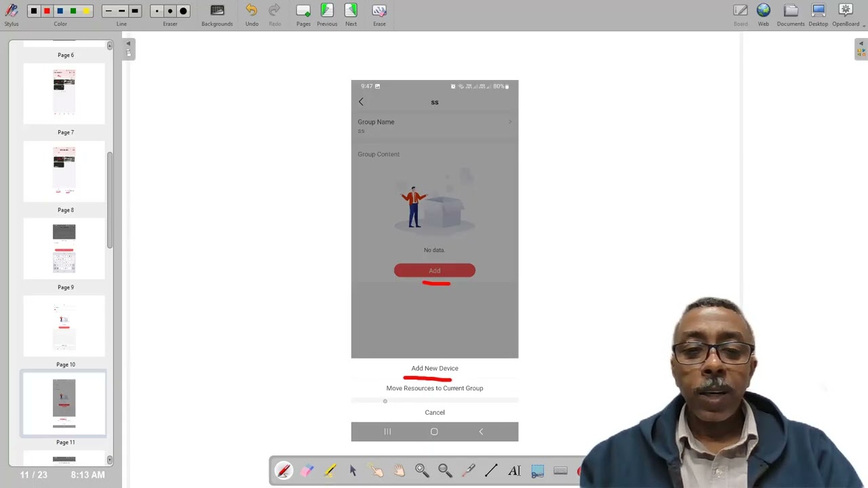Open the OpenBoard menu

[x=846, y=14]
